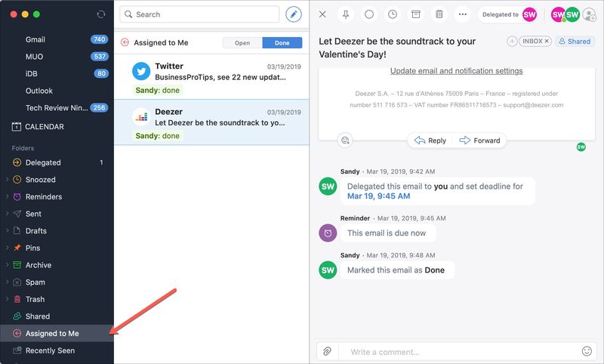The height and width of the screenshot is (364, 604).
Task: Click the small SW read-receipt avatar
Action: [581, 147]
